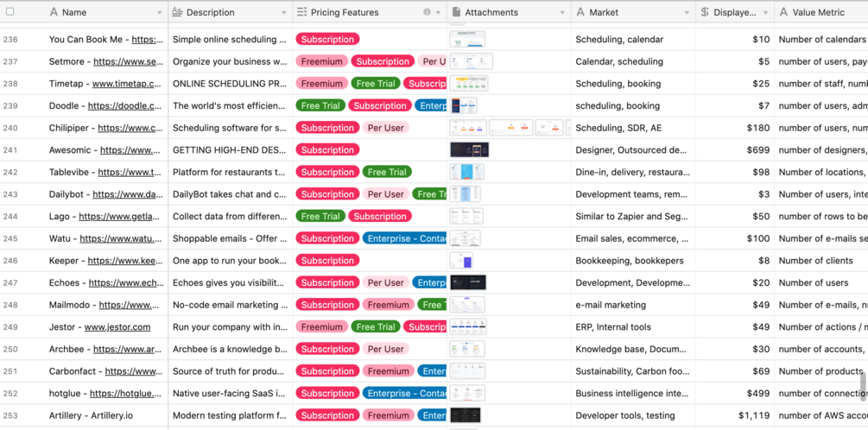The width and height of the screenshot is (868, 430).
Task: Open the Timetap attachment thumbnail
Action: [469, 84]
